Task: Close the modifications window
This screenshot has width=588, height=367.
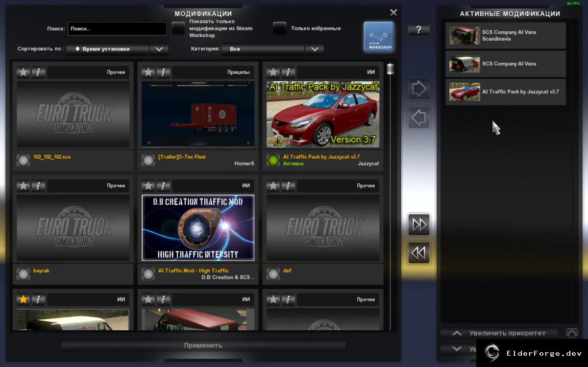Action: tap(393, 12)
